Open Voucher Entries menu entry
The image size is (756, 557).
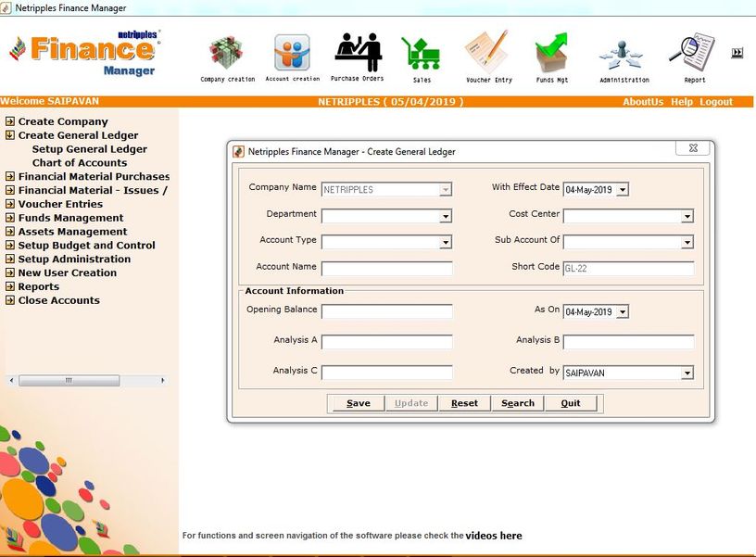[x=60, y=204]
